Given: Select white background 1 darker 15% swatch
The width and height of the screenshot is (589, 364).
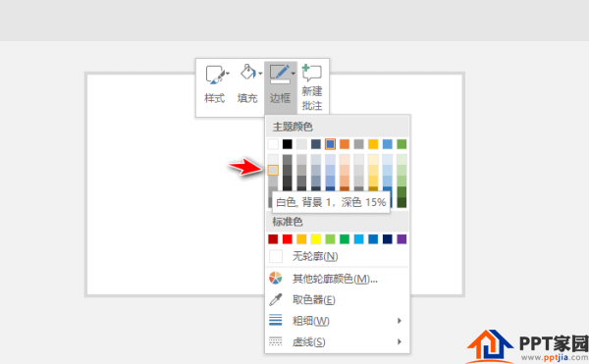Looking at the screenshot, I should pyautogui.click(x=273, y=171).
